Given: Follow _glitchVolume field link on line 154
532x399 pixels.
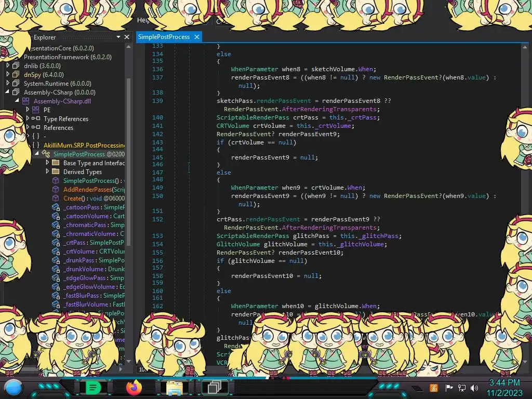Looking at the screenshot, I should click(361, 244).
